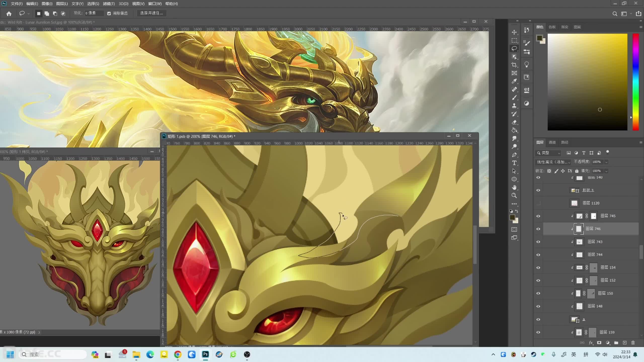
Task: Click the Photoshop icon in Windows taskbar
Action: pos(205,354)
